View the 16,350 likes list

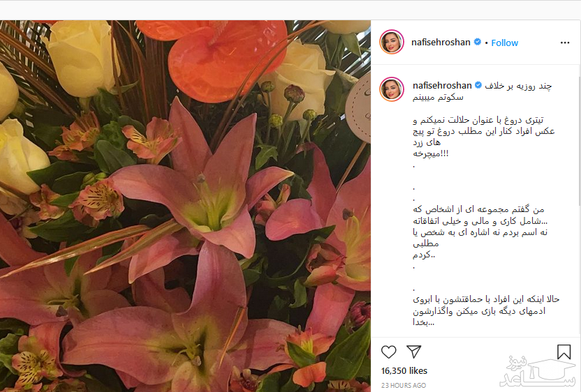pos(404,370)
